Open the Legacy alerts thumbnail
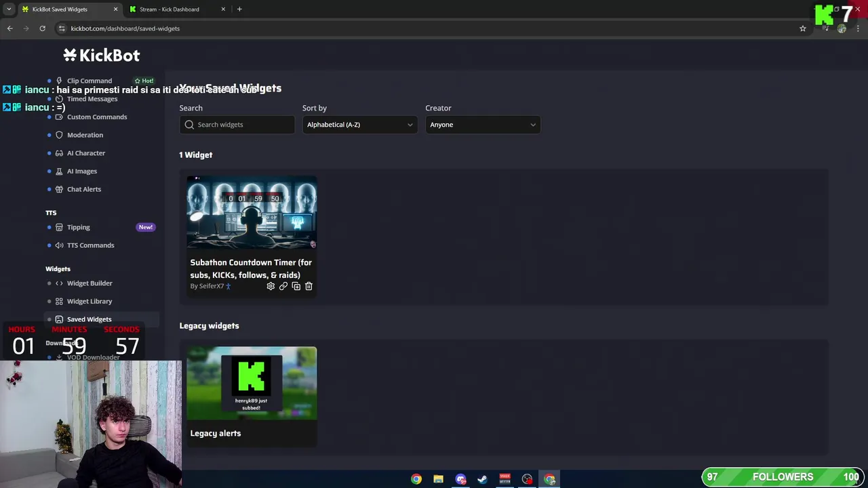 [252, 383]
